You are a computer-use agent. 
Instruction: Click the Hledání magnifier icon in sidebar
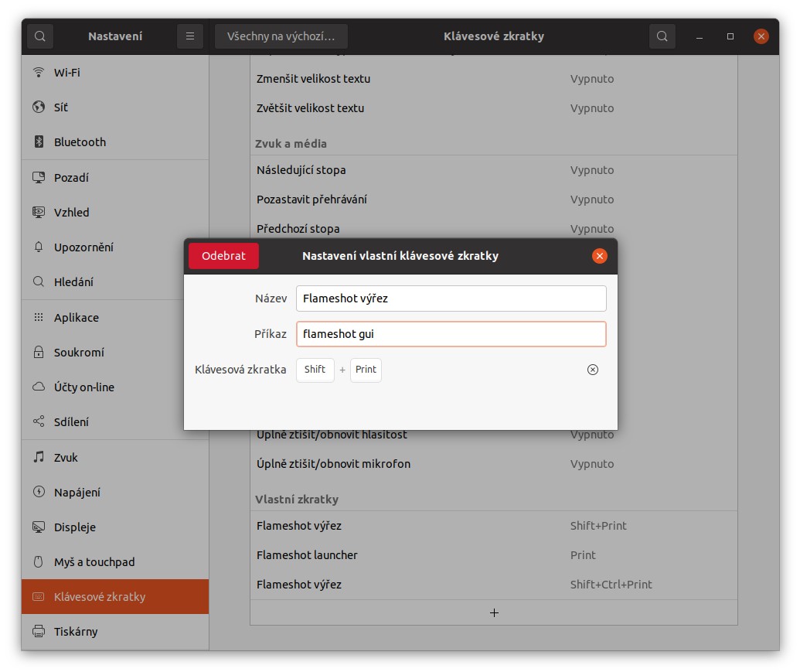pos(39,281)
